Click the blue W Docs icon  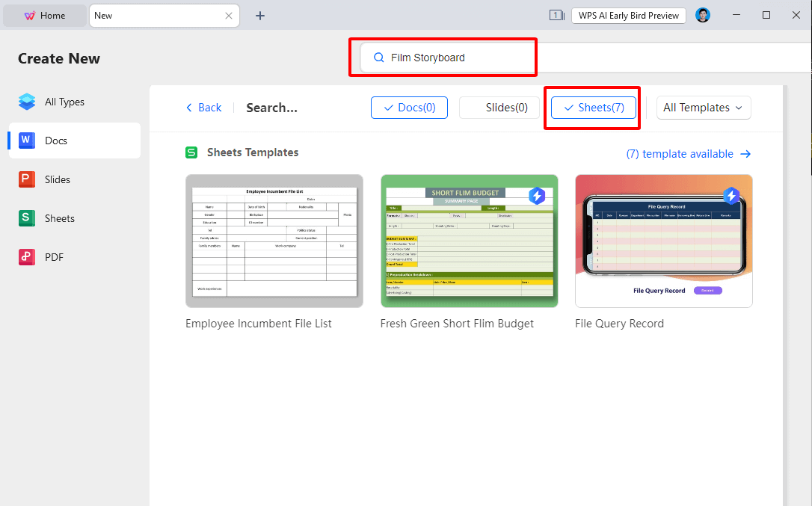click(27, 141)
